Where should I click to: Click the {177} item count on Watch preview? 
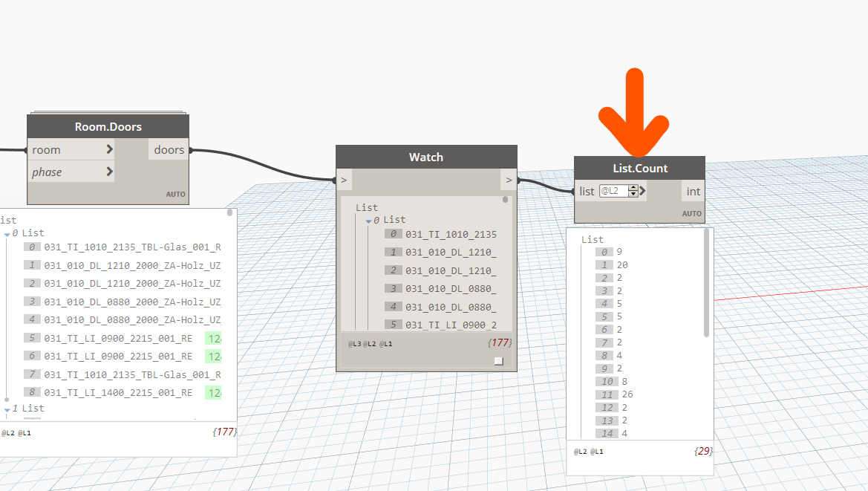[500, 342]
